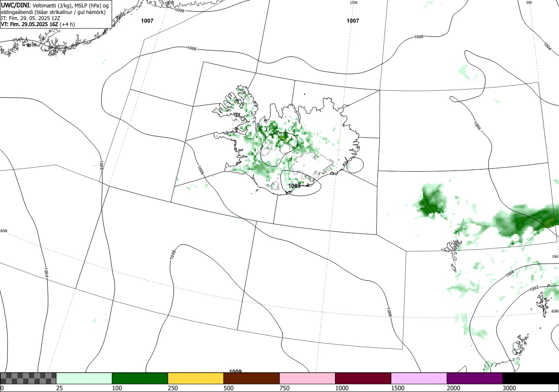Click the brown 500–750 legend swatch
The image size is (559, 392).
coord(252,378)
